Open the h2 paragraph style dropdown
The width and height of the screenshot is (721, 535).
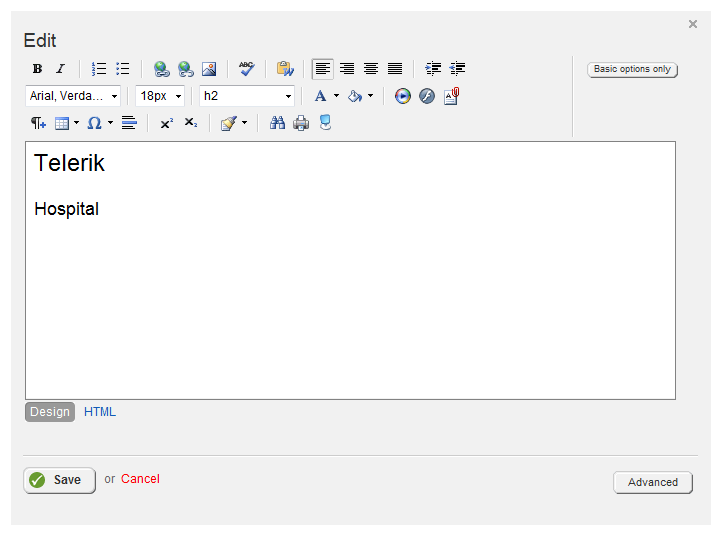(247, 96)
